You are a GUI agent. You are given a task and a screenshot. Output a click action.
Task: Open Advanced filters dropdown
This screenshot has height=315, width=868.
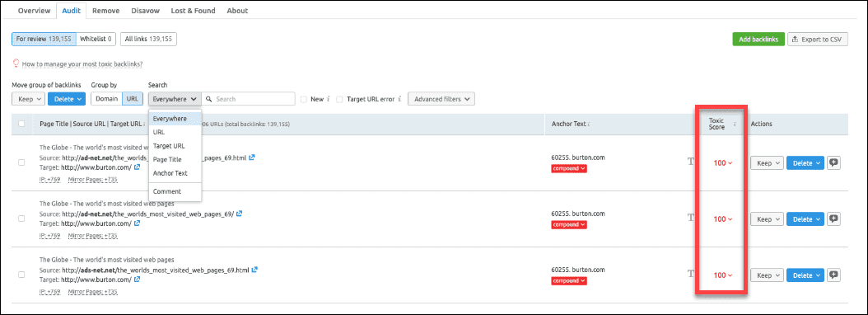click(441, 99)
